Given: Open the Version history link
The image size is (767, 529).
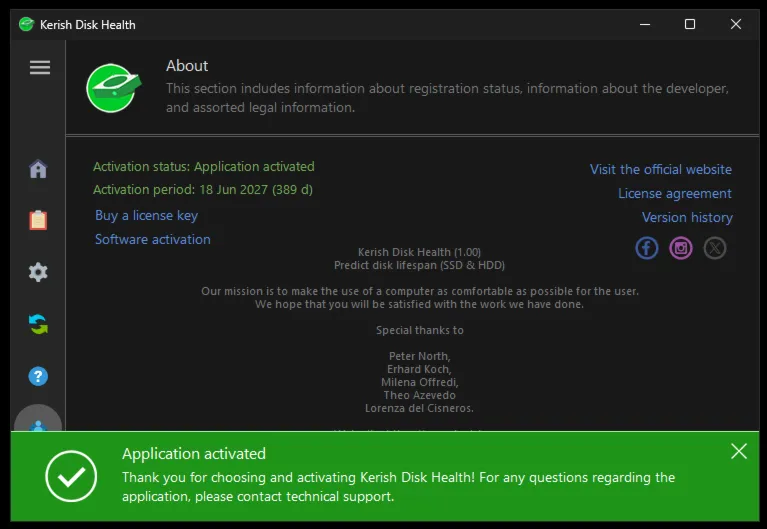Looking at the screenshot, I should 687,217.
